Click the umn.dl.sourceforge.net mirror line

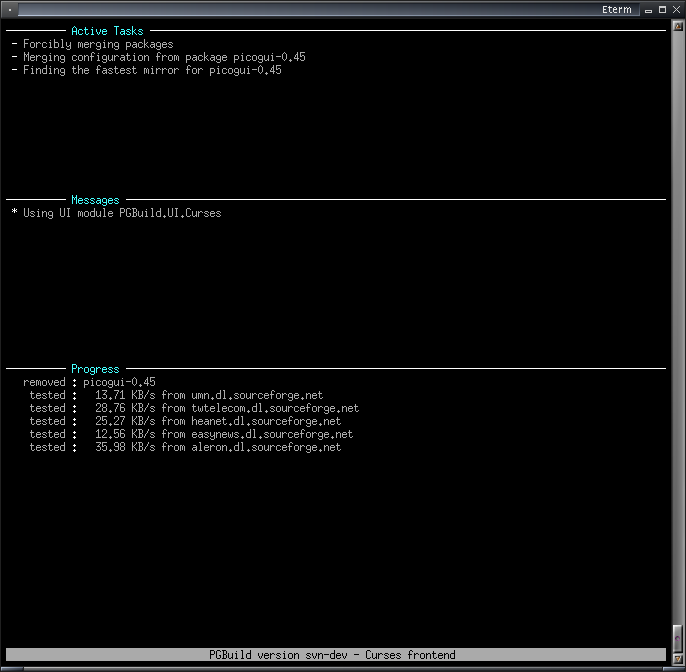pyautogui.click(x=176, y=396)
